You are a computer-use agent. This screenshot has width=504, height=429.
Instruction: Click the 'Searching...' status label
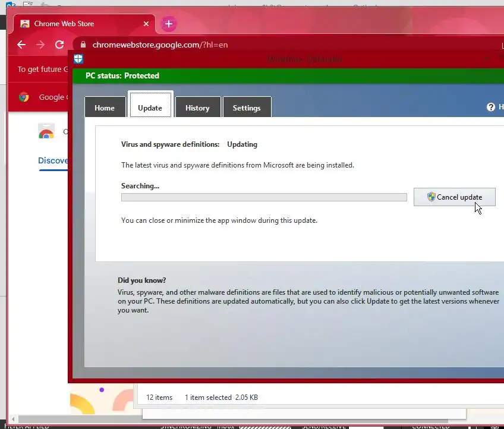coord(140,186)
